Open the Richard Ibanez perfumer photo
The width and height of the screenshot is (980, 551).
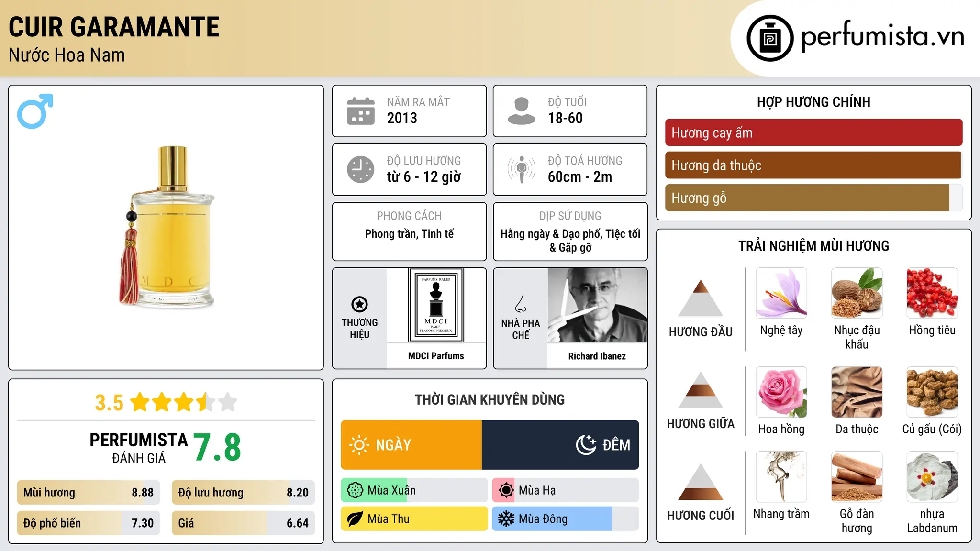[597, 305]
